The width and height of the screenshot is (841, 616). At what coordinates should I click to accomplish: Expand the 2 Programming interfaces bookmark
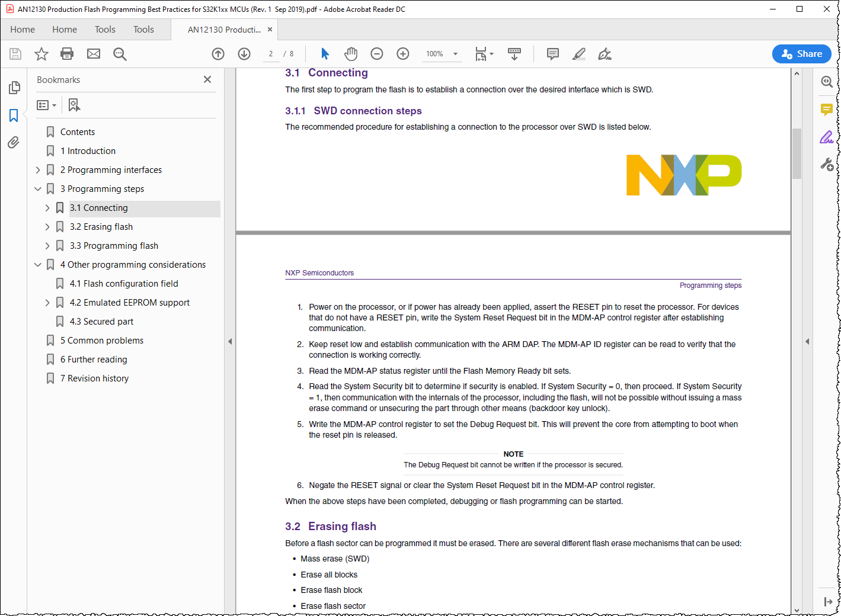37,169
